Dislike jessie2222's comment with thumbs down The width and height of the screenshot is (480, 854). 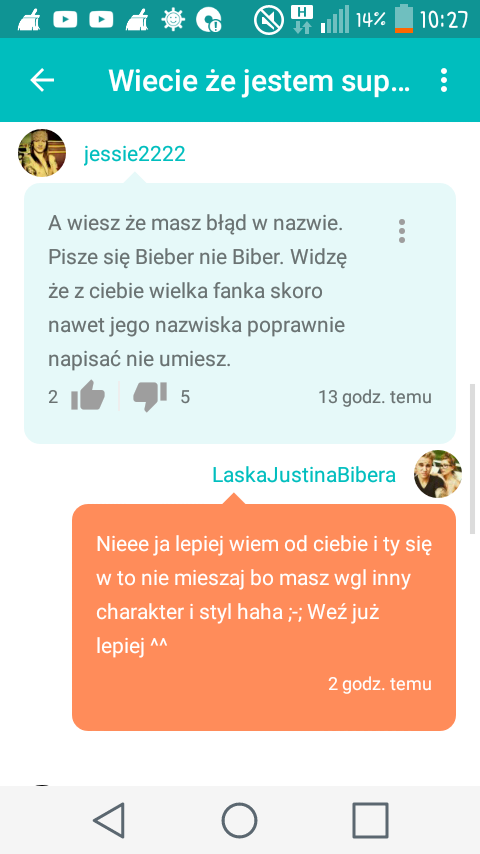pos(150,396)
